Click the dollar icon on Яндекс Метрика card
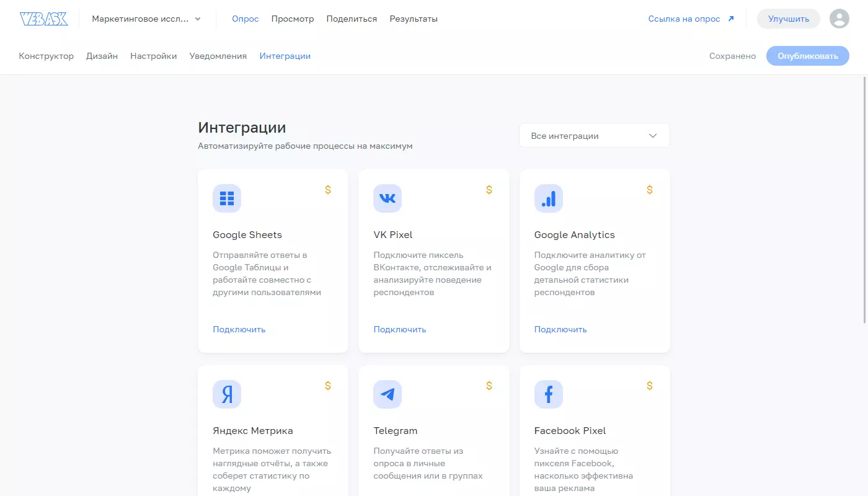This screenshot has height=496, width=868. click(x=328, y=386)
